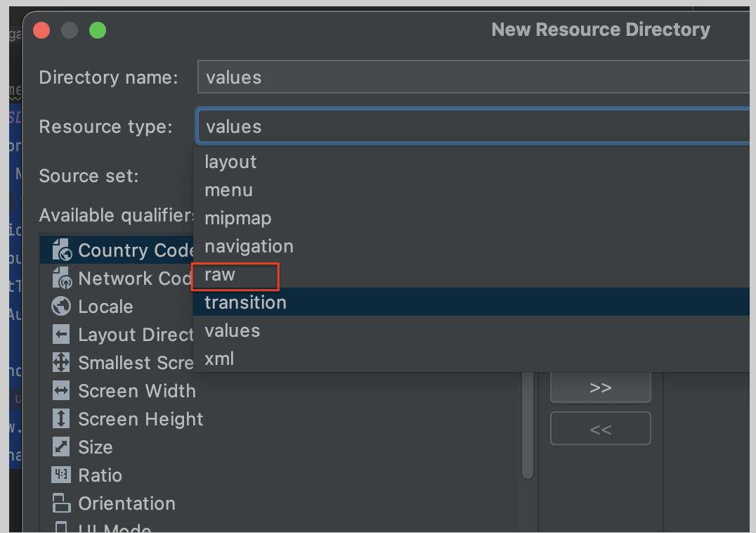Select the Network Code qualifier

coord(117,278)
